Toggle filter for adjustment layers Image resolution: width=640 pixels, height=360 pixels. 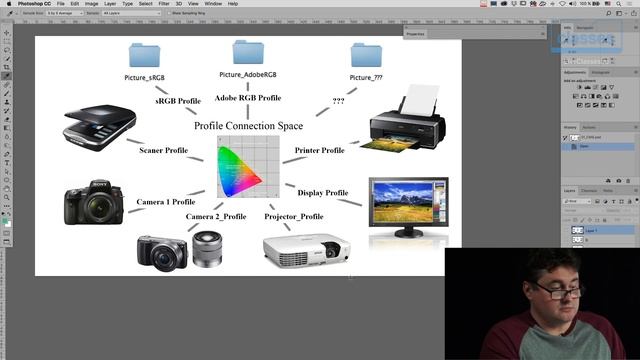(x=605, y=201)
